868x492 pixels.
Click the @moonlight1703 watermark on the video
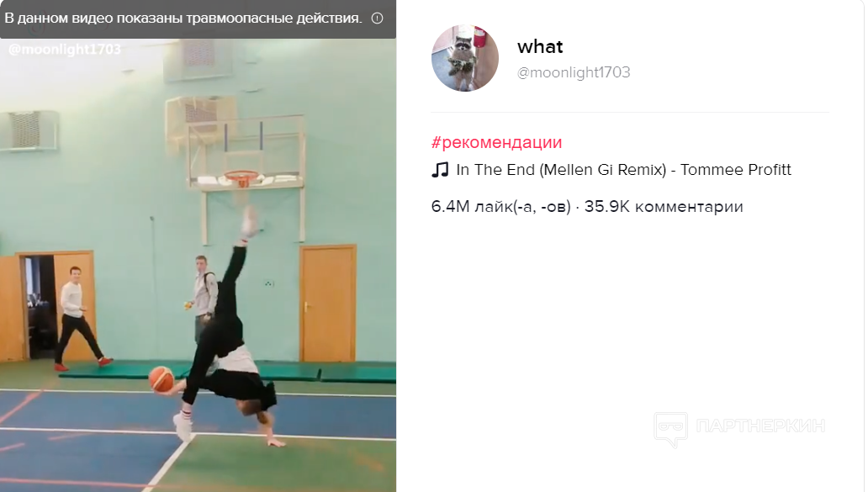[65, 50]
